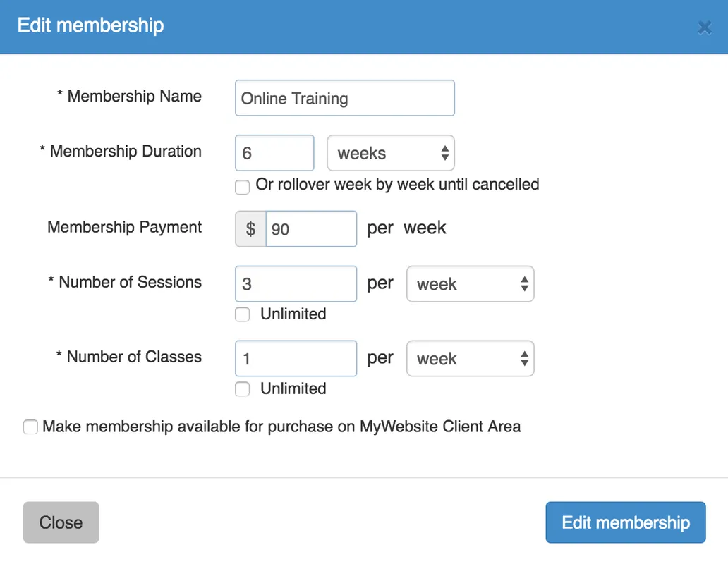Close dialog with X icon
Screen dimensions: 728x564
tap(704, 27)
